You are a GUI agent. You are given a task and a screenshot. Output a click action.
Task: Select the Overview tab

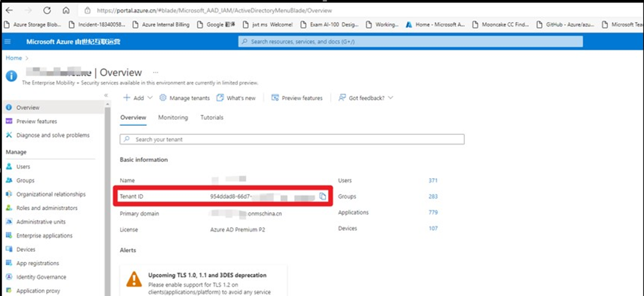(133, 118)
